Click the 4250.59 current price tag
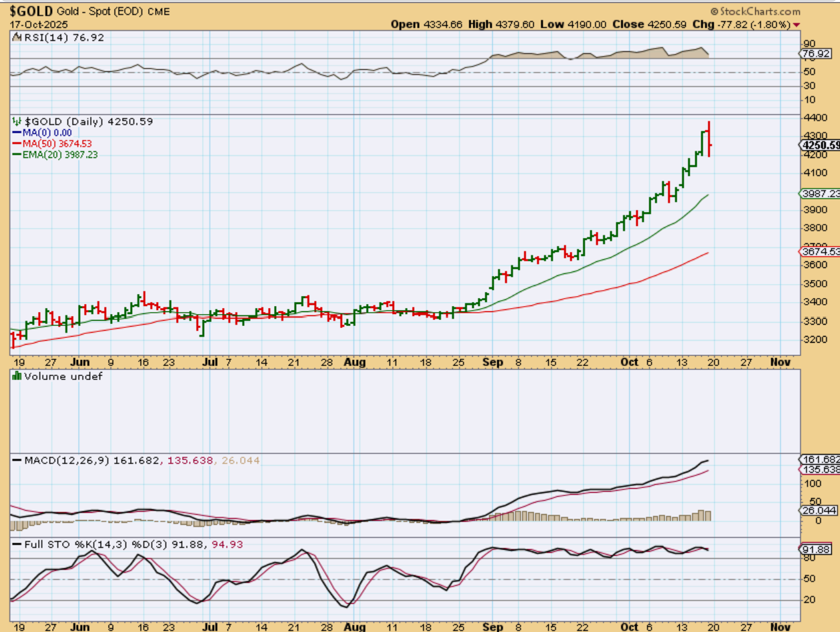 point(820,145)
